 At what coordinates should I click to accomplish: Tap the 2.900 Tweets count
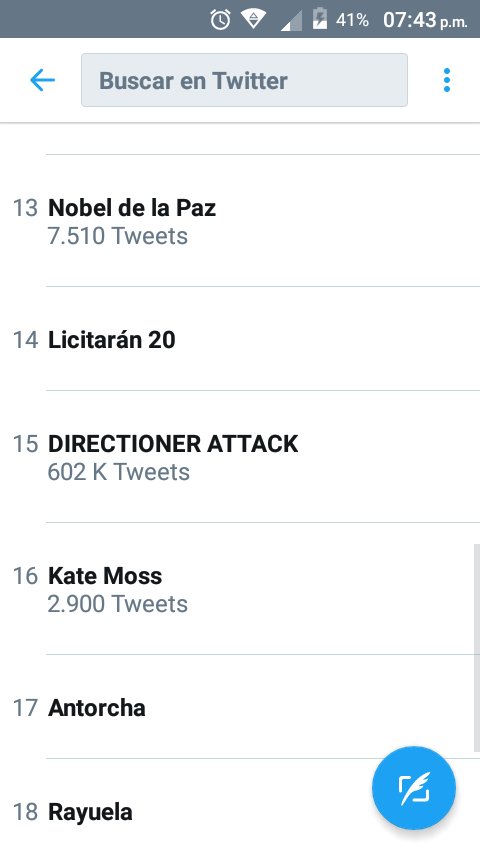pos(118,604)
